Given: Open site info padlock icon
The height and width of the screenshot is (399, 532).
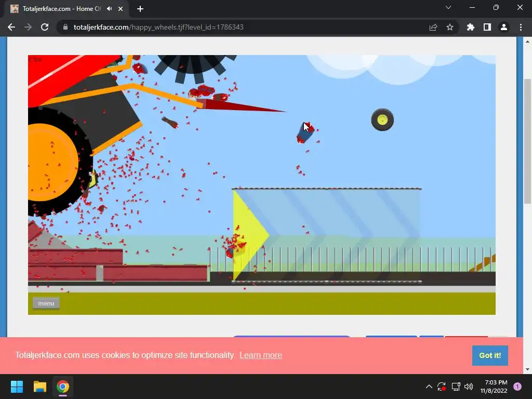Looking at the screenshot, I should pos(65,27).
